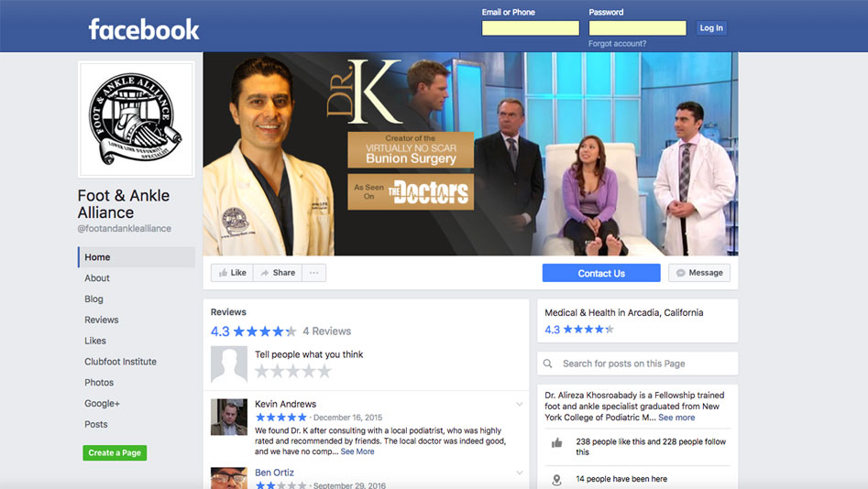This screenshot has width=868, height=489.
Task: Go to the Blog tab
Action: (x=93, y=299)
